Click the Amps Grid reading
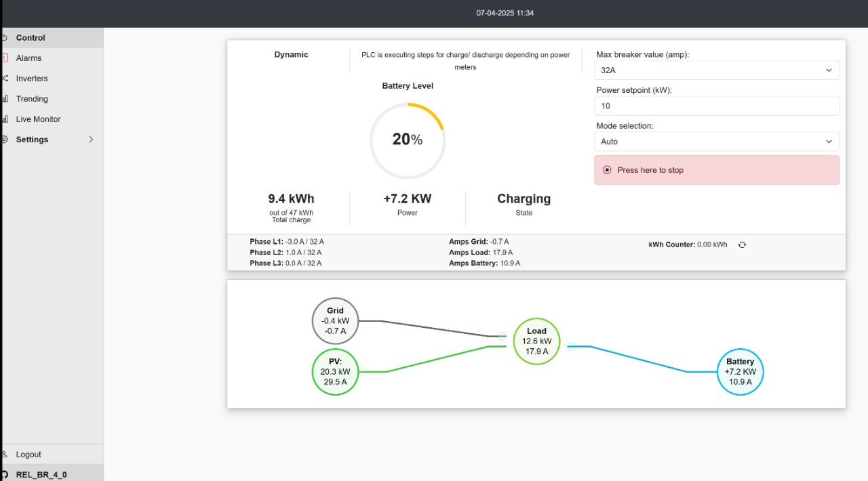 click(x=479, y=242)
